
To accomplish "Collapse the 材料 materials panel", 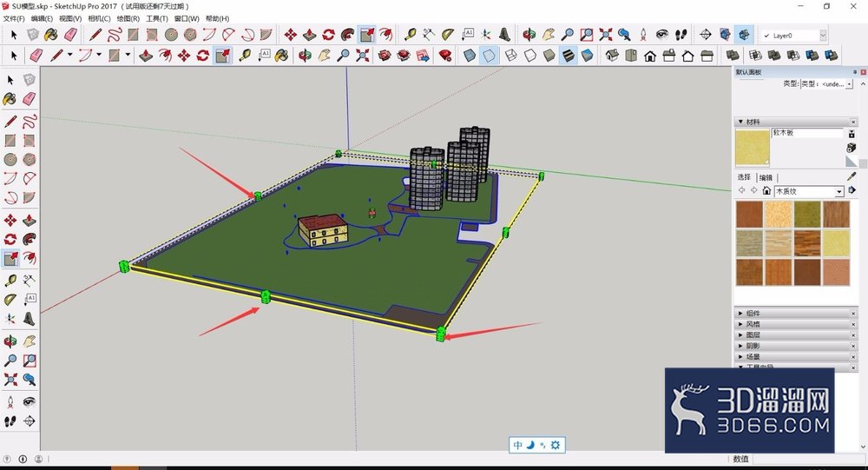I will [x=740, y=122].
